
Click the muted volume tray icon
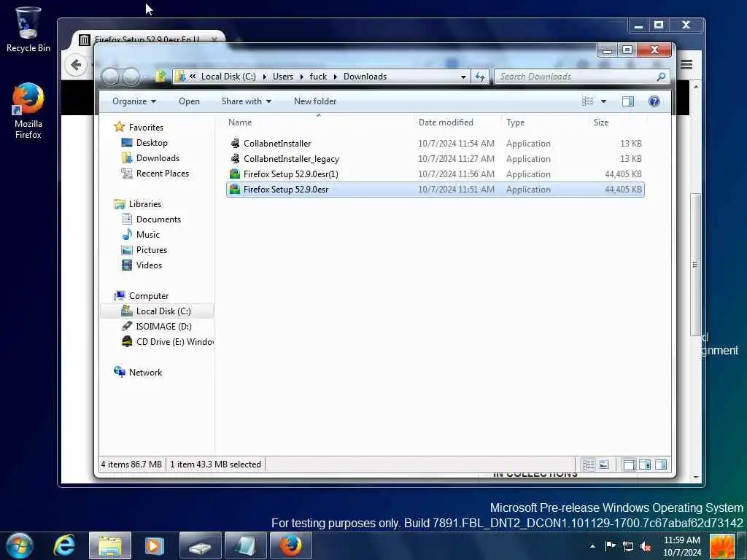[x=646, y=546]
